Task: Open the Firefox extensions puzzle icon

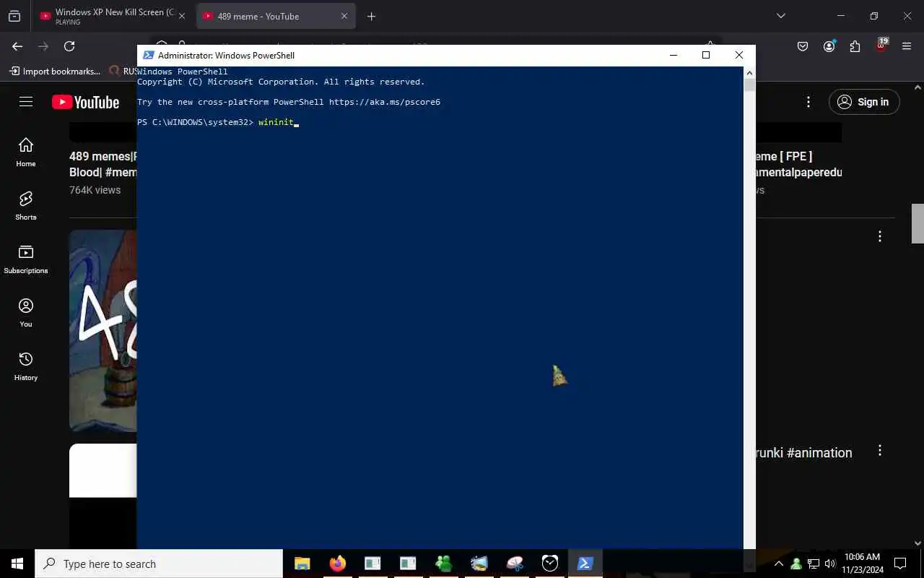Action: coord(855,46)
